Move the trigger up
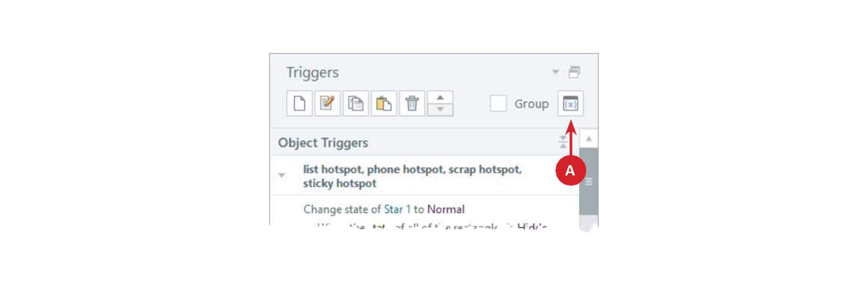The height and width of the screenshot is (288, 868). click(440, 97)
